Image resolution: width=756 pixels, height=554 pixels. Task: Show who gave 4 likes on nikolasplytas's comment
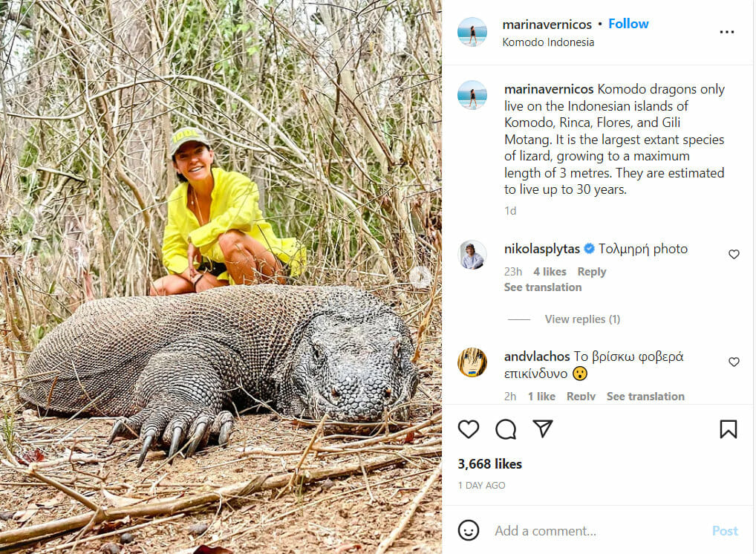pyautogui.click(x=550, y=272)
